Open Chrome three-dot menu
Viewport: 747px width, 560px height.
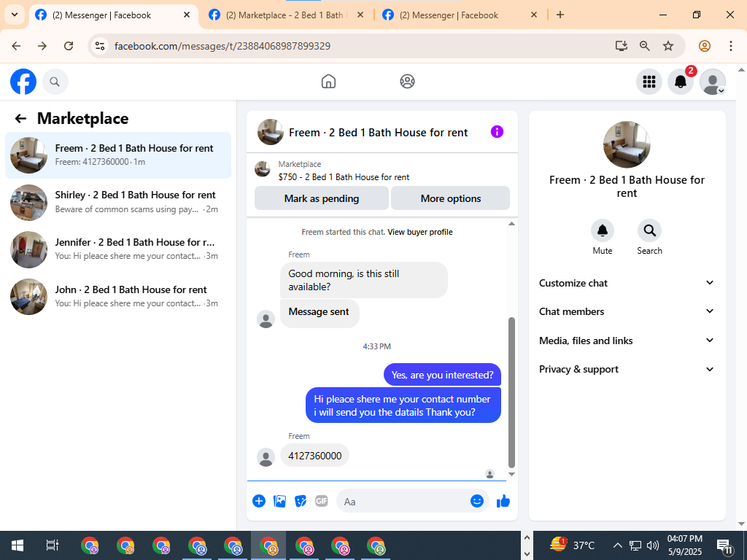(731, 46)
